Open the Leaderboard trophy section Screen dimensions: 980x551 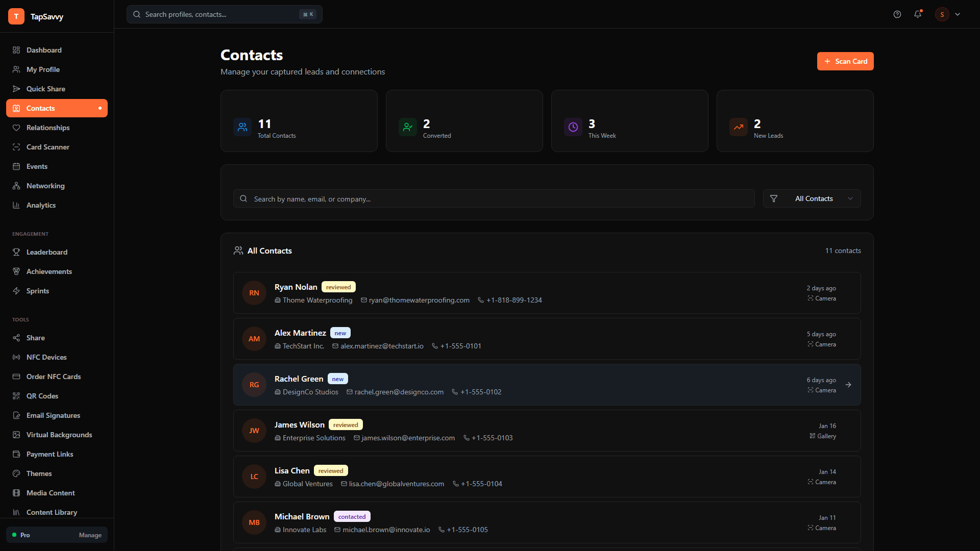tap(47, 252)
